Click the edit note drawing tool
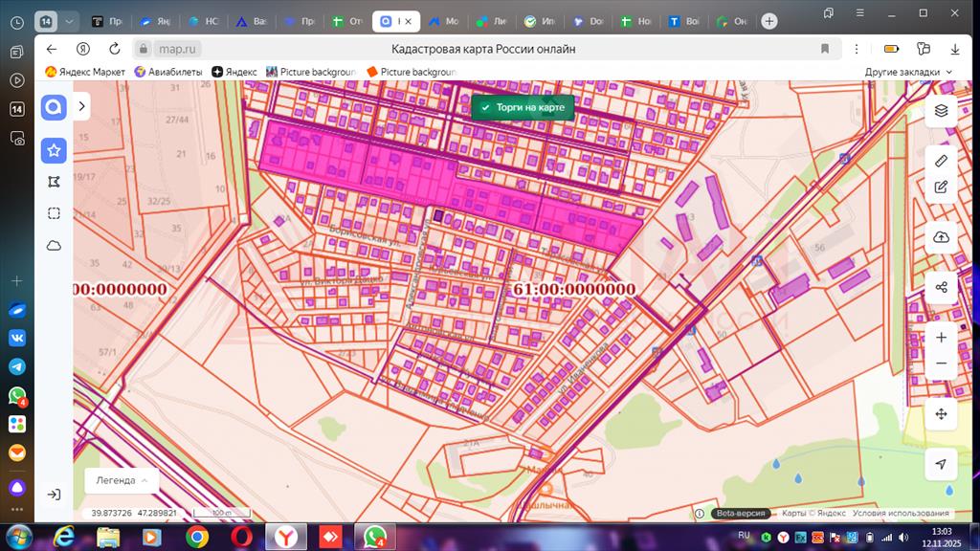The image size is (980, 551). point(941,187)
